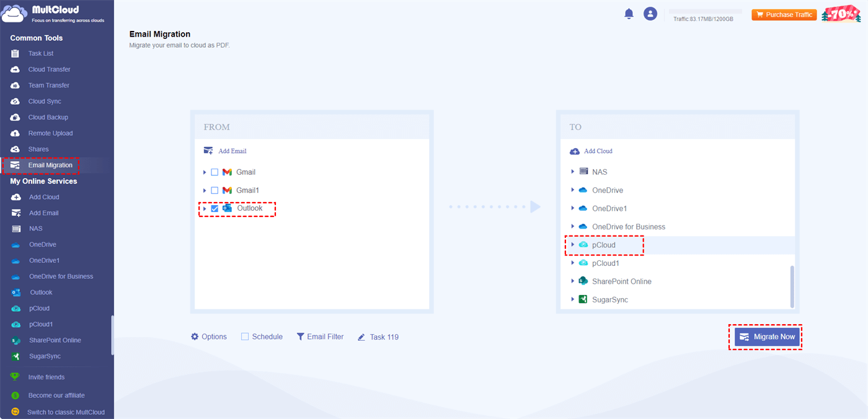Expand the OneDrive arrow in TO panel
The image size is (868, 419).
(573, 190)
